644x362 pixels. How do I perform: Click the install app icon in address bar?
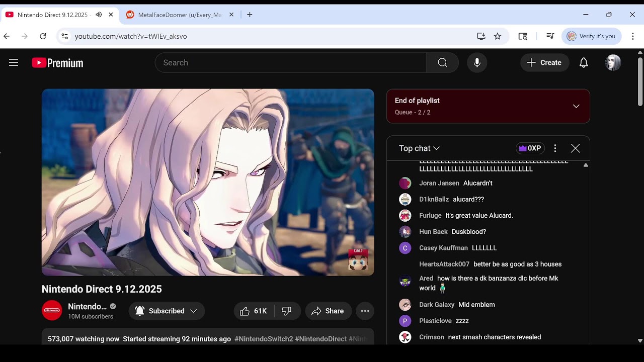click(481, 36)
